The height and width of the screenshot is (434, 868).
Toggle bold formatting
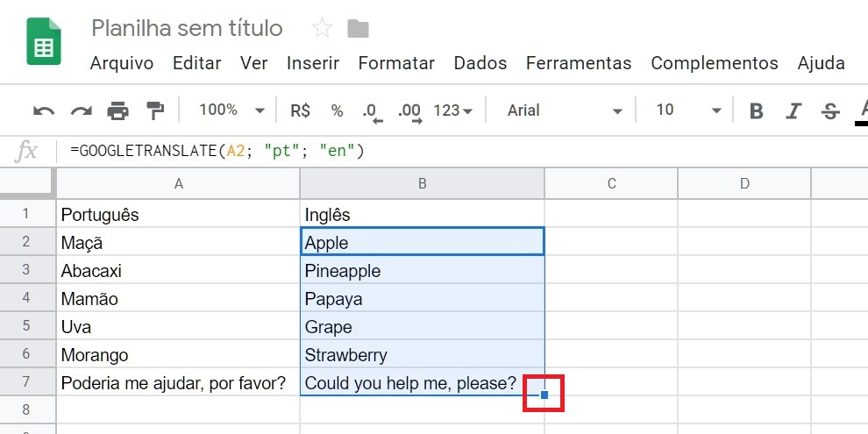click(757, 110)
